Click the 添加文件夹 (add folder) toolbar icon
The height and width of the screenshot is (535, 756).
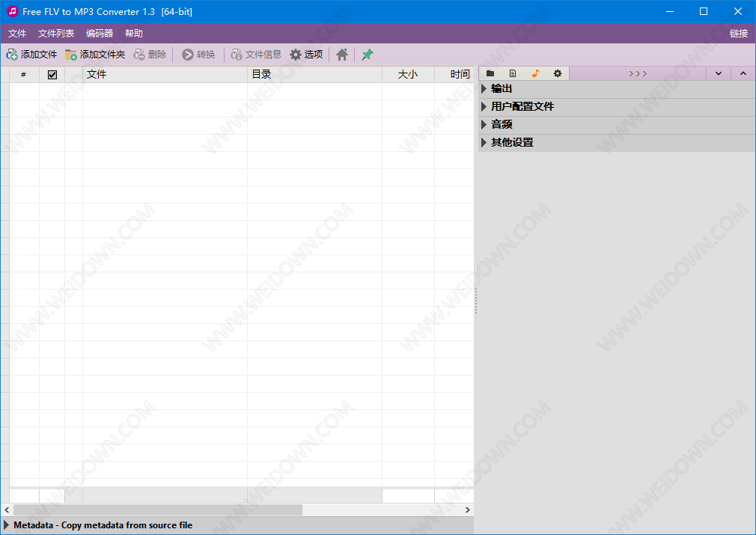tap(71, 55)
